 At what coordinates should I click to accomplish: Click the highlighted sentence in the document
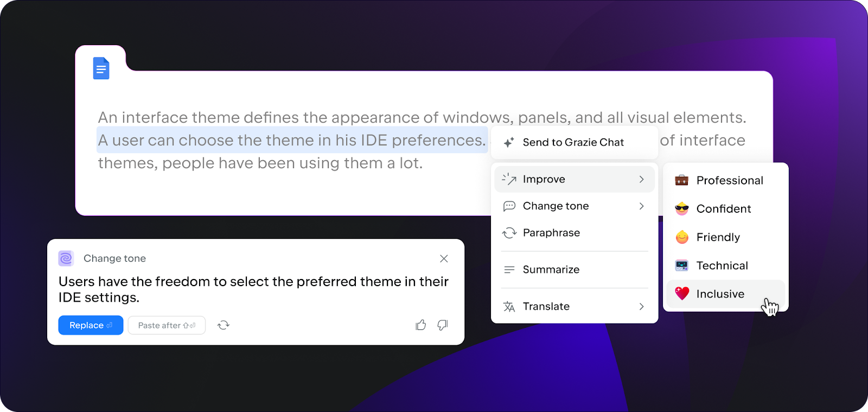292,140
